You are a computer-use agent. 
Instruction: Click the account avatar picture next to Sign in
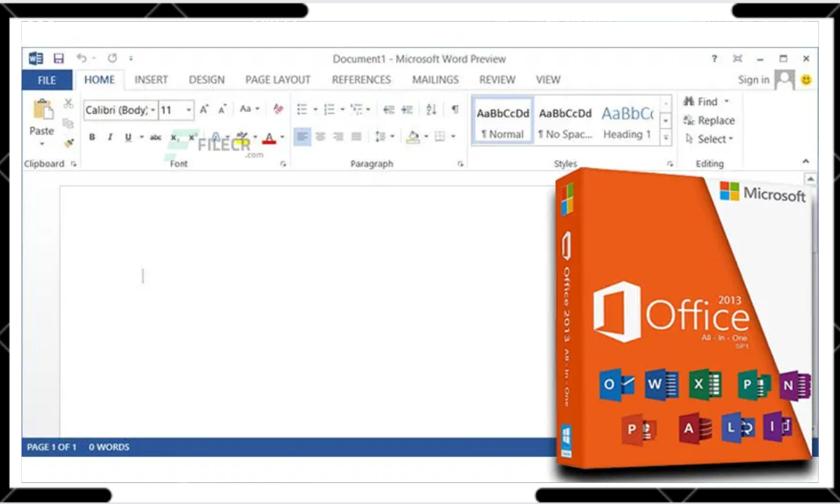[785, 80]
